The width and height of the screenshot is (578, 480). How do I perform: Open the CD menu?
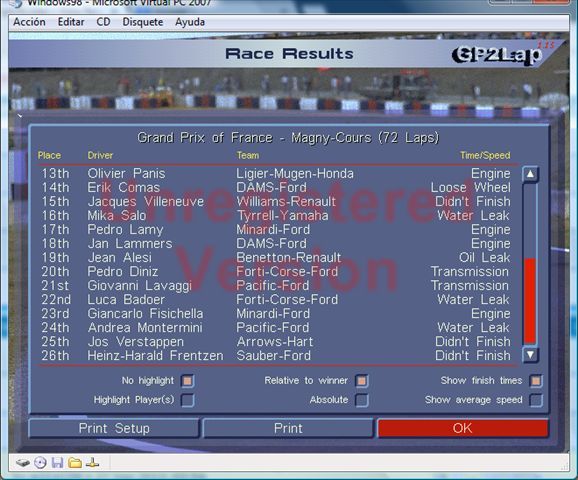coord(103,22)
